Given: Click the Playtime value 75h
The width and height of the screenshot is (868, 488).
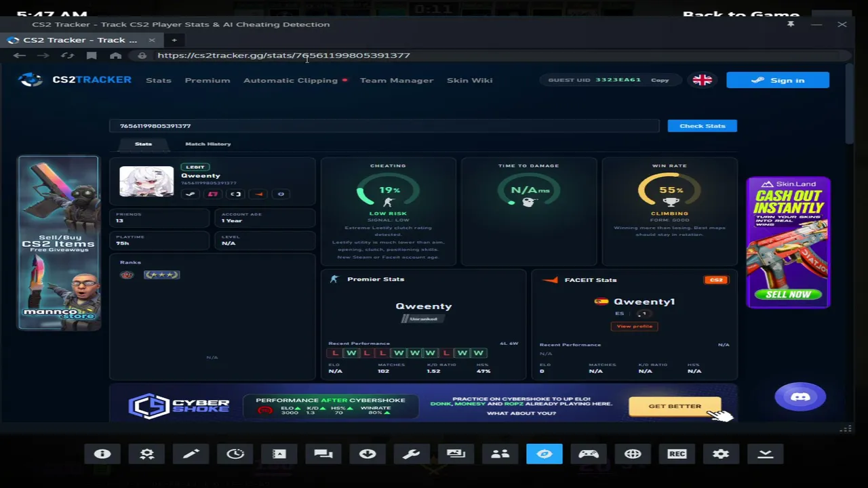Looking at the screenshot, I should (122, 243).
